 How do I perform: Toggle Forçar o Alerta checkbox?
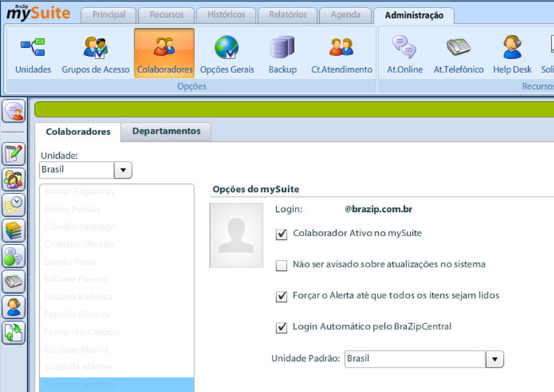[x=281, y=296]
